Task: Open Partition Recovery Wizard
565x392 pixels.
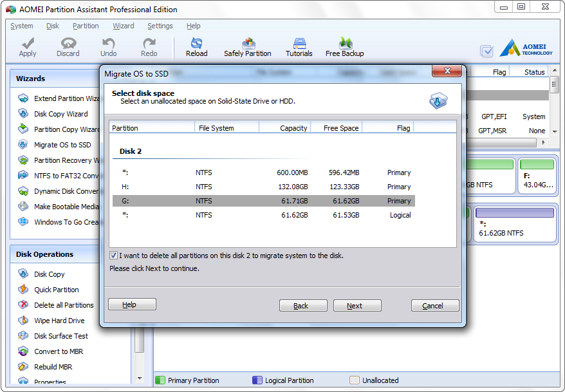Action: (x=59, y=160)
